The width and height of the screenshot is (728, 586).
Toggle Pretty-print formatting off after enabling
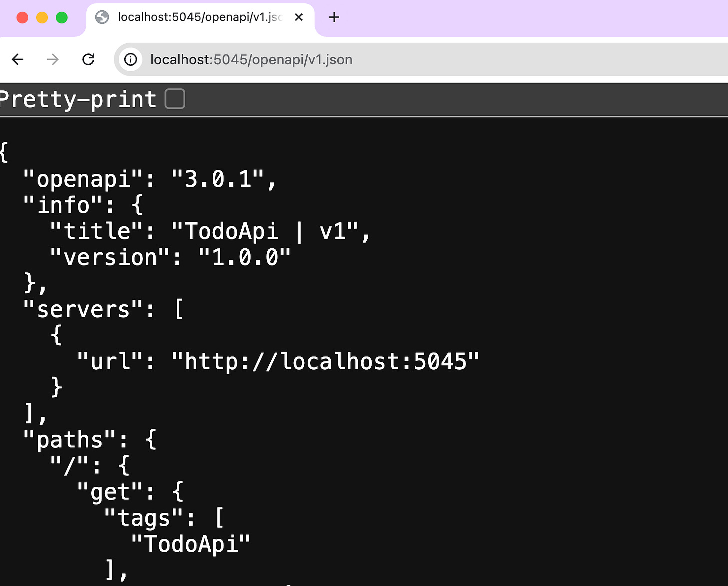(174, 99)
